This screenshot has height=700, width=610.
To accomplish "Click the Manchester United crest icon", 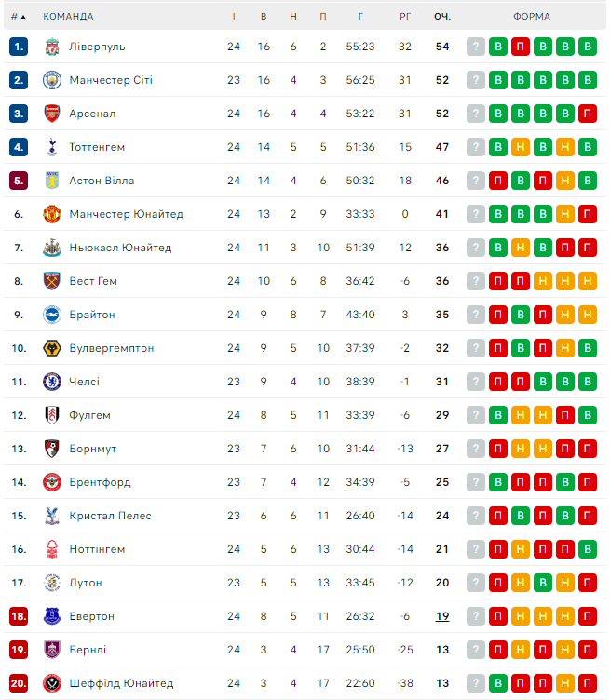I will (x=51, y=214).
